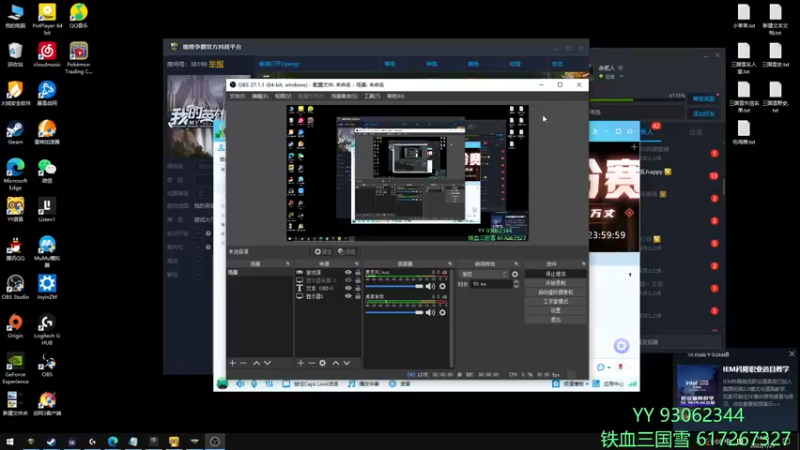Viewport: 800px width, 450px height.
Task: Pop out the Scene Transitions dock header icon
Action: [516, 264]
